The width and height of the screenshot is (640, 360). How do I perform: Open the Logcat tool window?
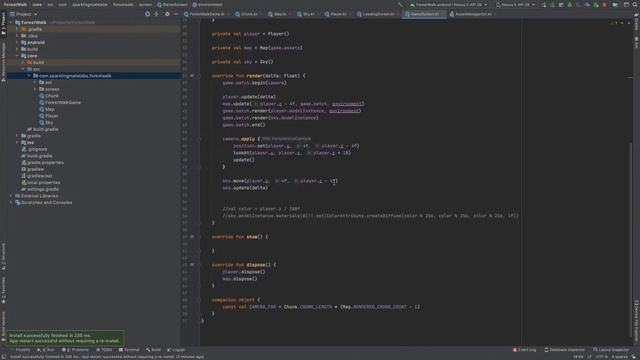[x=176, y=350]
